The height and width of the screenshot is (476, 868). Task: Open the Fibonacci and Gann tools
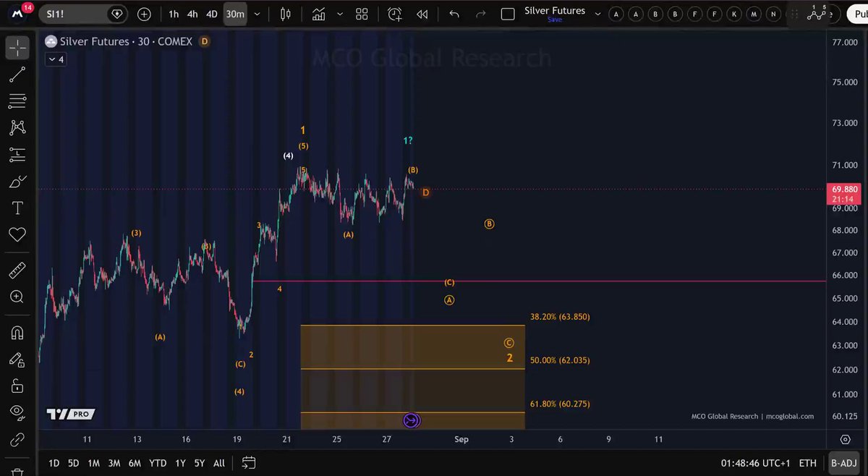17,101
